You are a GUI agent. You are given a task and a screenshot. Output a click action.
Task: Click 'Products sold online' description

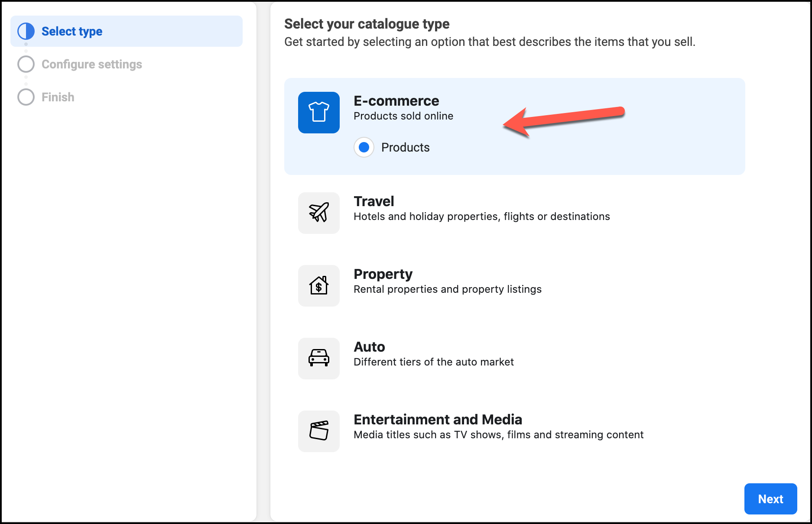tap(403, 116)
